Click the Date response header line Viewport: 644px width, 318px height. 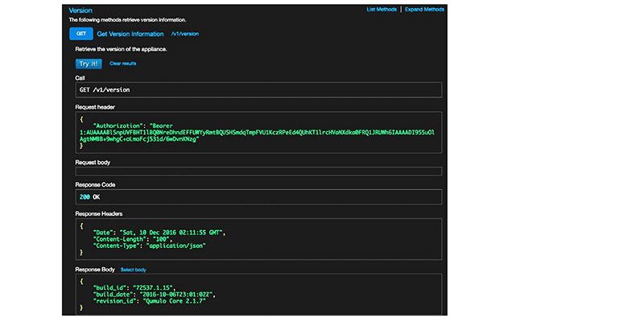(x=159, y=233)
